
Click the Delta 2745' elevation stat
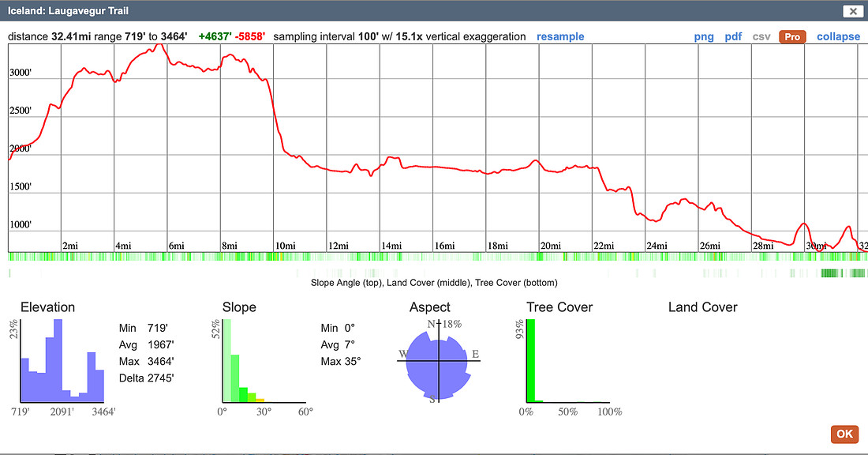tap(146, 378)
